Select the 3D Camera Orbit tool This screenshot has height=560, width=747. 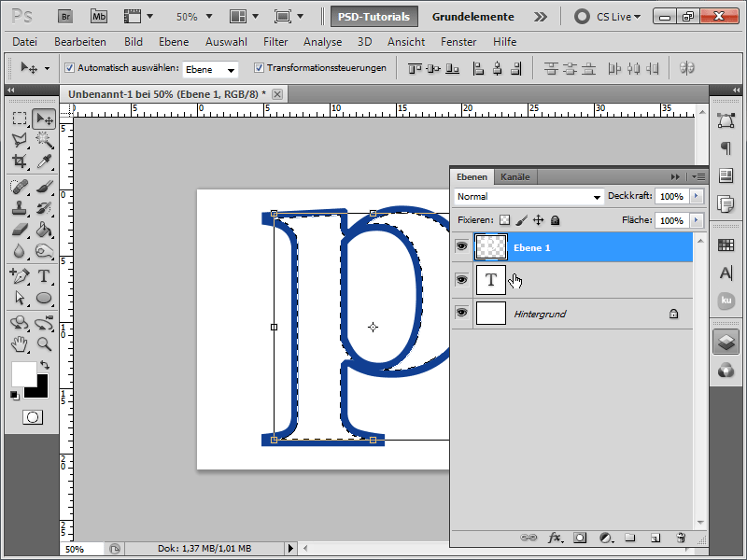[44, 323]
